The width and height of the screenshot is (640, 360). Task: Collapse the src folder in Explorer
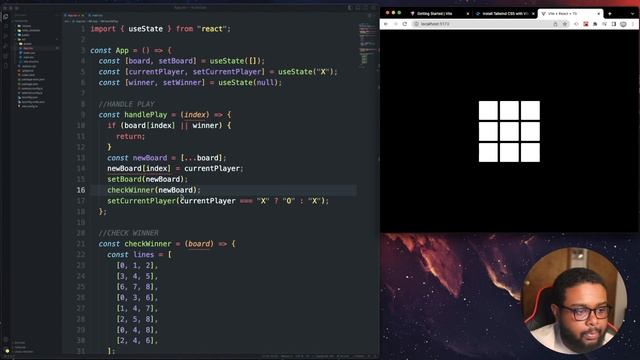pyautogui.click(x=22, y=39)
